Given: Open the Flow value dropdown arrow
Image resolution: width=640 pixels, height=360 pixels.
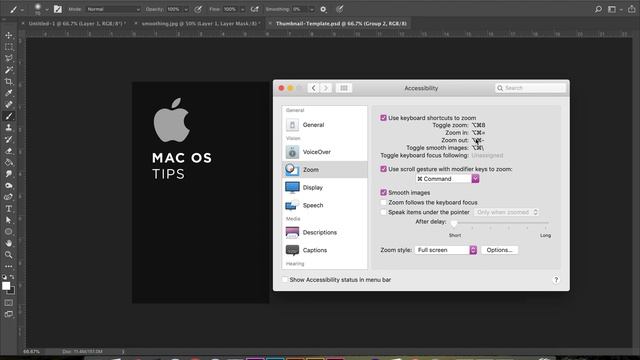Looking at the screenshot, I should 242,9.
